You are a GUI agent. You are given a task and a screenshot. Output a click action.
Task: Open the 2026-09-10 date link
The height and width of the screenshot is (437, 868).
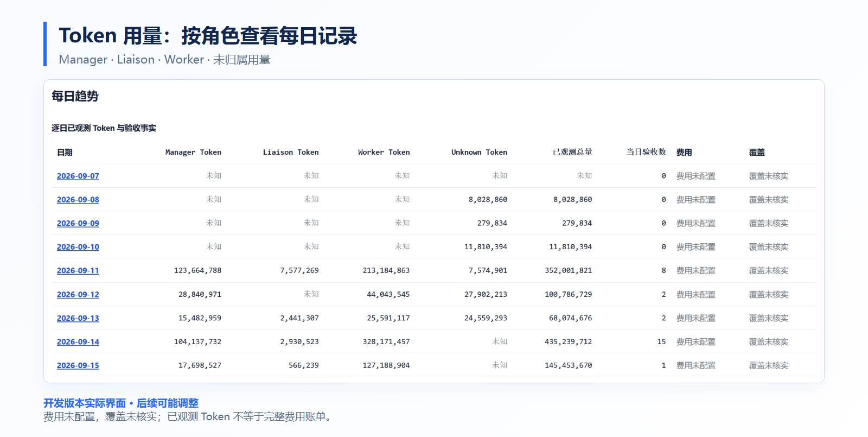tap(78, 247)
